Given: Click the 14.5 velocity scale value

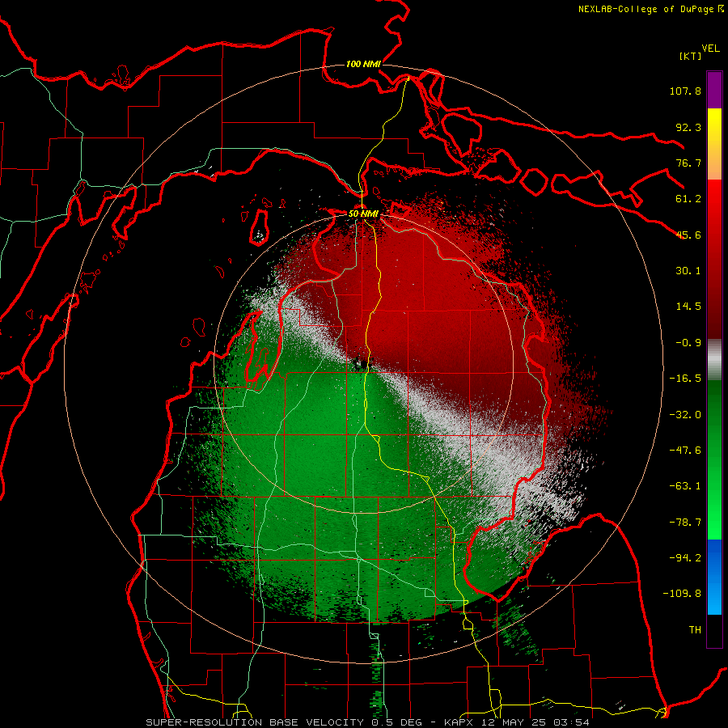Looking at the screenshot, I should click(x=688, y=307).
